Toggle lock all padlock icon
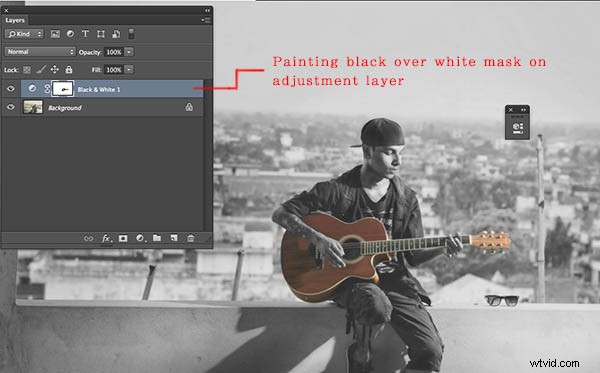This screenshot has width=600, height=373. (x=69, y=69)
